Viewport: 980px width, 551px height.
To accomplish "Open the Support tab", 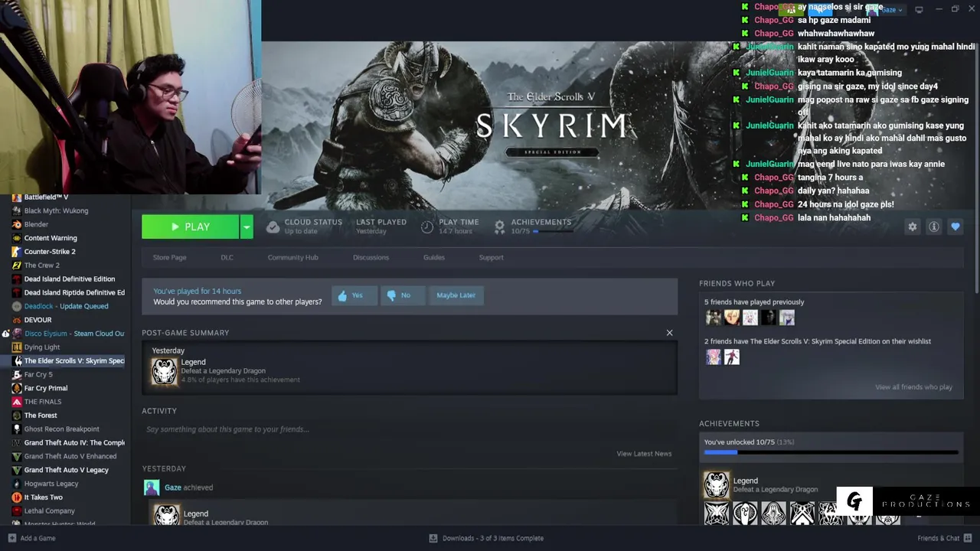I will 491,257.
